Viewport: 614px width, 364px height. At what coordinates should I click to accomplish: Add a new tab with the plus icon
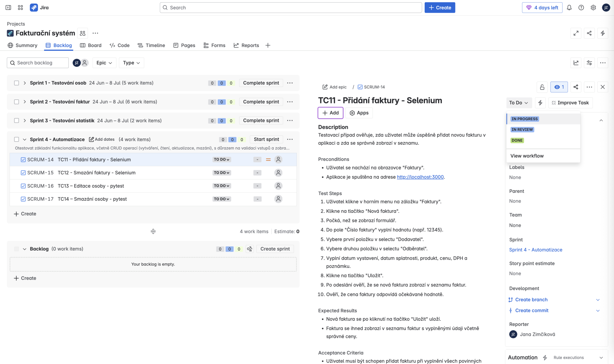pyautogui.click(x=268, y=45)
